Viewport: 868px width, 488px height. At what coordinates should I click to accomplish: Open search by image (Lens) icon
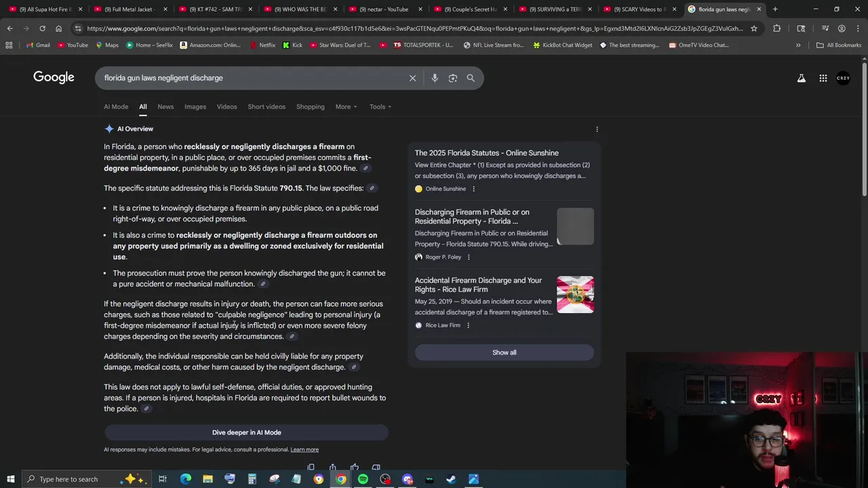pyautogui.click(x=453, y=78)
